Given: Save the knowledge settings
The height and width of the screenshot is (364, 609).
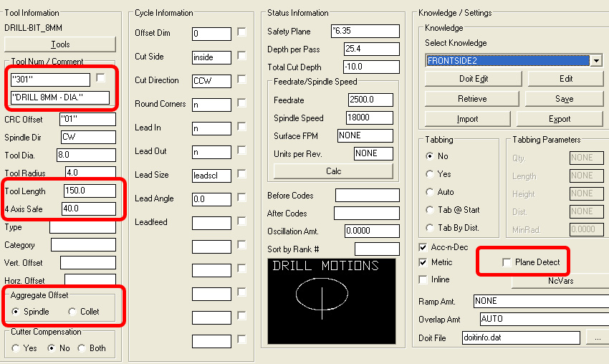Looking at the screenshot, I should coord(565,99).
